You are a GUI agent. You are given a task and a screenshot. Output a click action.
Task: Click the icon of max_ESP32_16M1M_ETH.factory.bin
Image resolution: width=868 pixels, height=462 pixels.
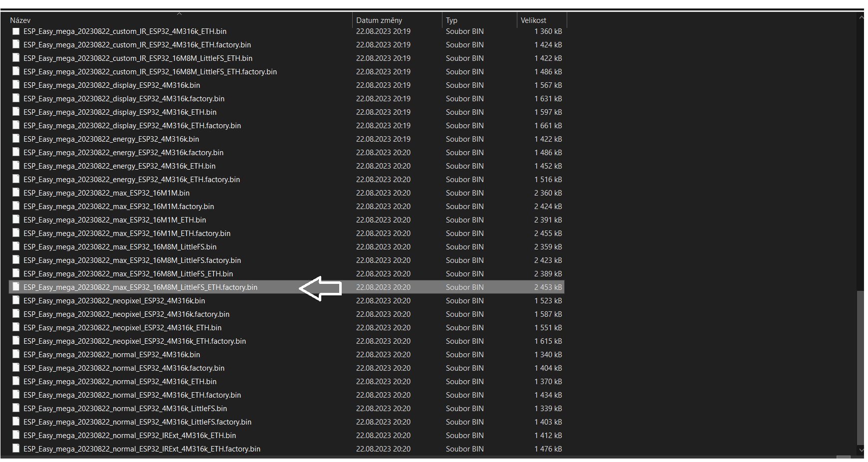tap(16, 233)
